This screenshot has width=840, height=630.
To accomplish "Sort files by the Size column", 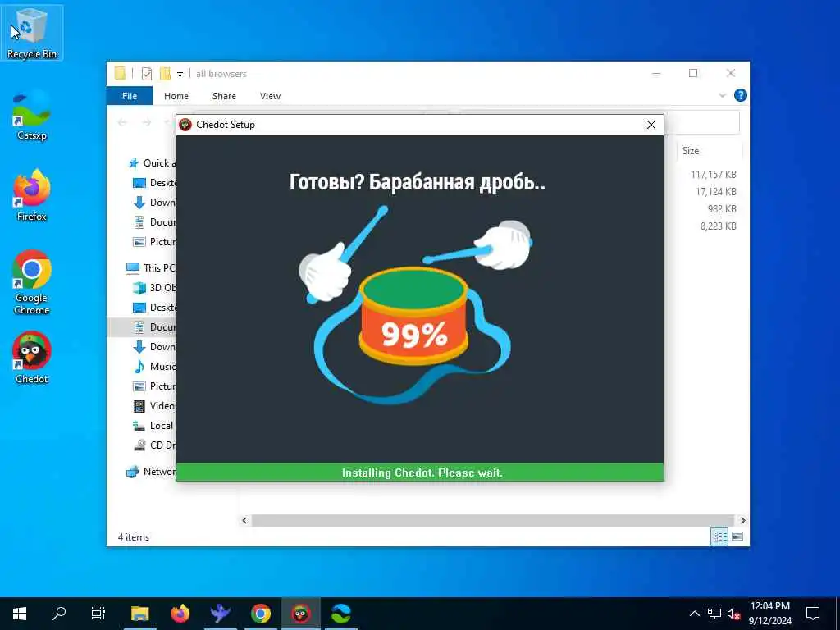I will tap(709, 151).
